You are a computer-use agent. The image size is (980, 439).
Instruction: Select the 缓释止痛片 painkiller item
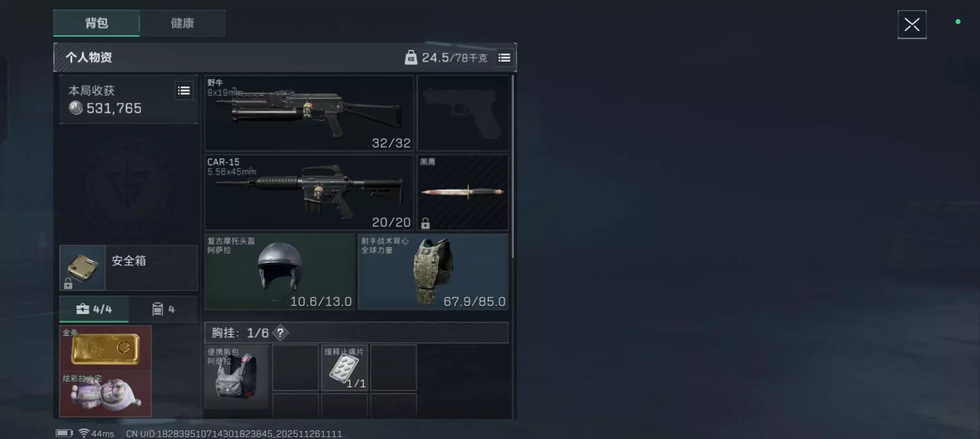345,367
